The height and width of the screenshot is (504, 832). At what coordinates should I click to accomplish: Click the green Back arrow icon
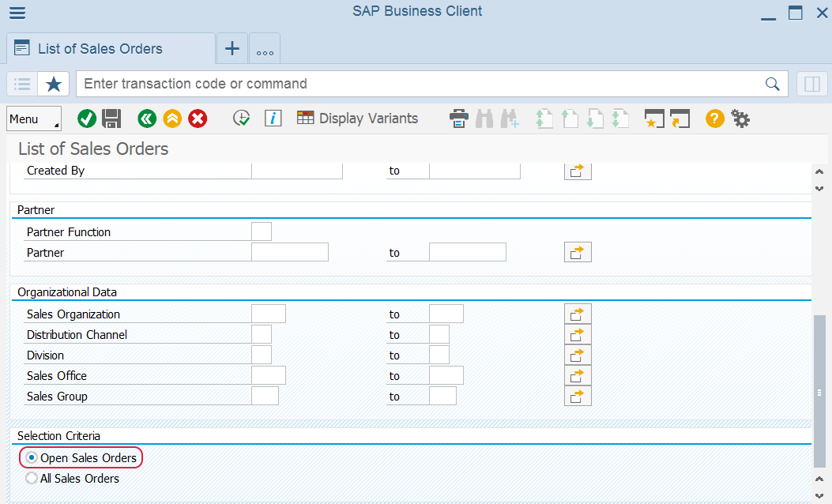[x=147, y=118]
